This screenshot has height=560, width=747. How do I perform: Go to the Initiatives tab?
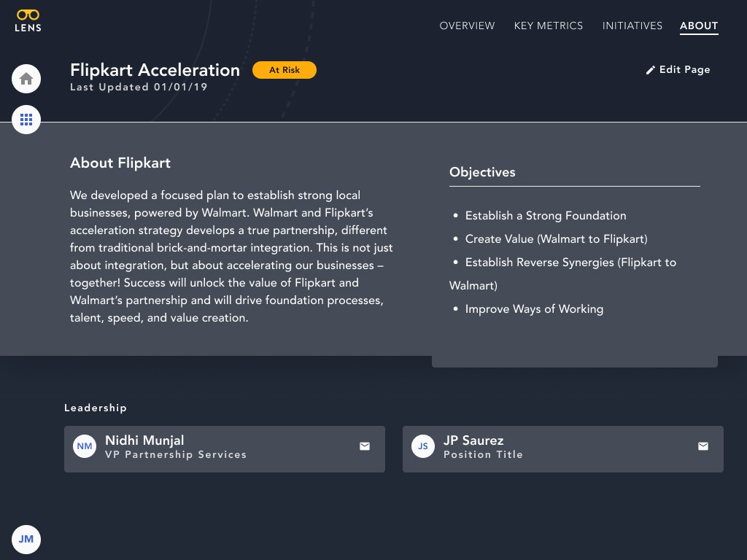pos(632,26)
